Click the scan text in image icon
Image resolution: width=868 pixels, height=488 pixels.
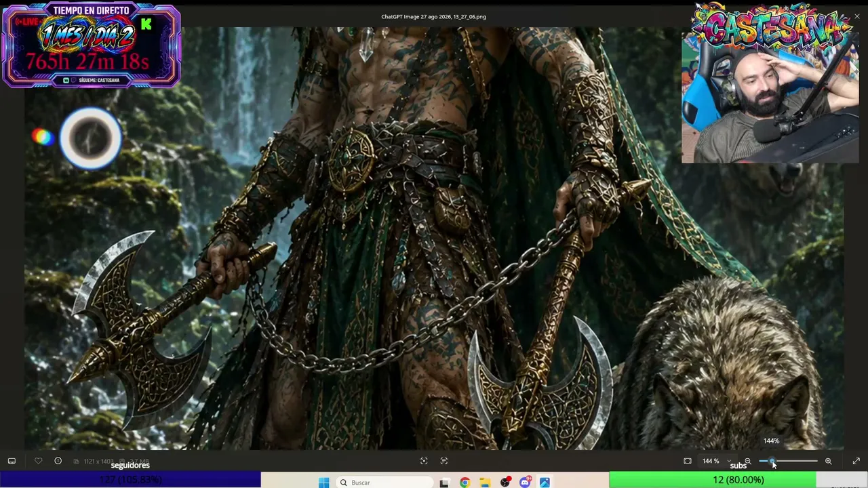[x=444, y=461]
